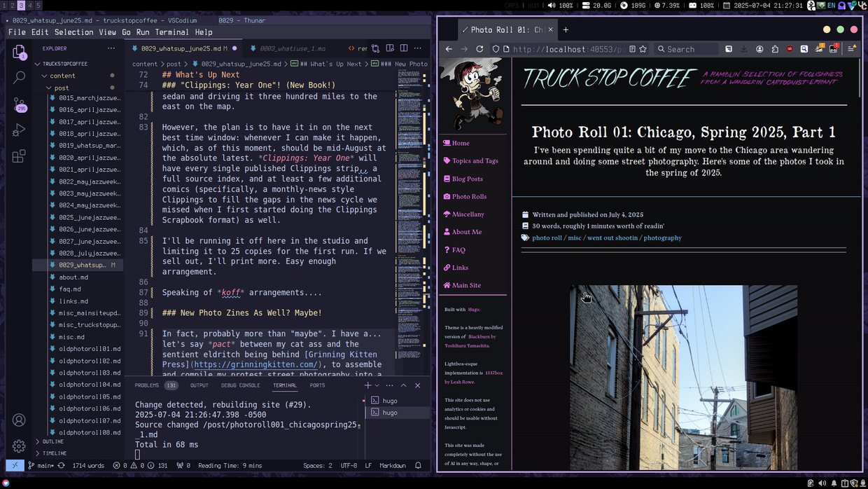Open Photo Rolls link in site sidebar
868x489 pixels.
(465, 196)
